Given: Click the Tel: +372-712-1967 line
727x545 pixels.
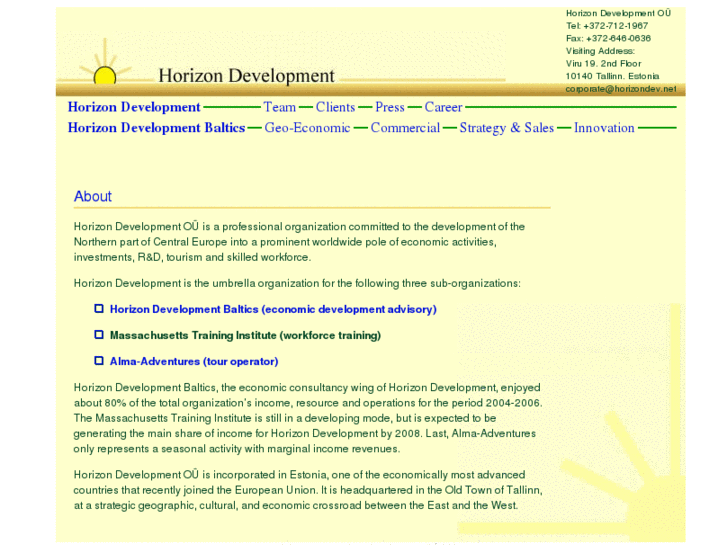Looking at the screenshot, I should coord(607,26).
